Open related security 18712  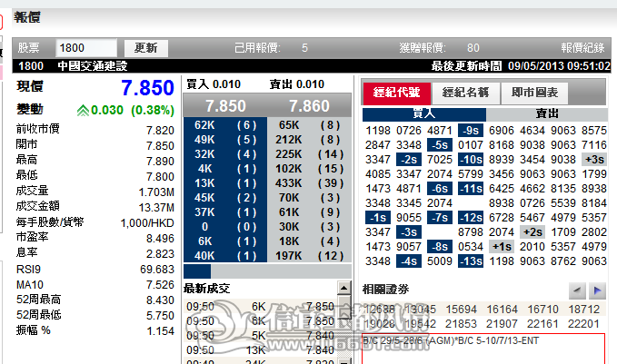point(584,310)
